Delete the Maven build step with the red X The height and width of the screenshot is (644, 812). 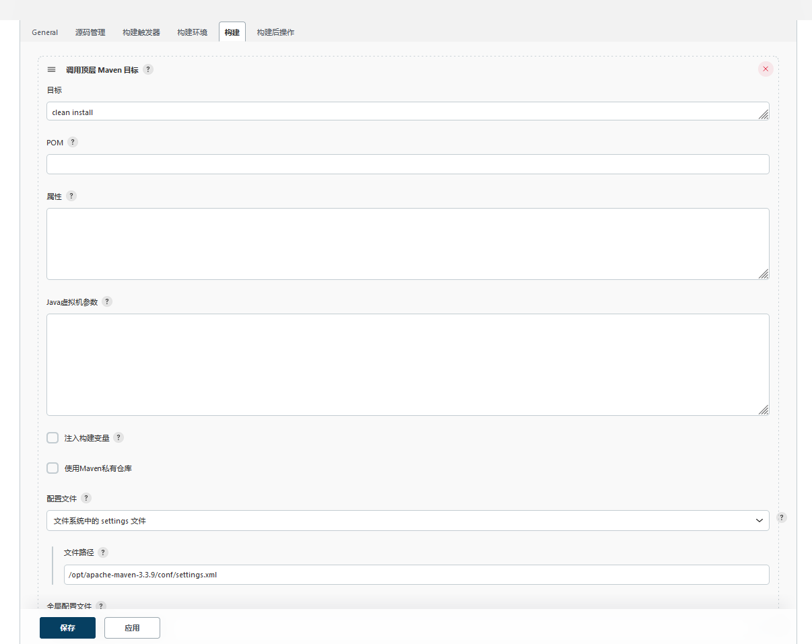pos(766,69)
